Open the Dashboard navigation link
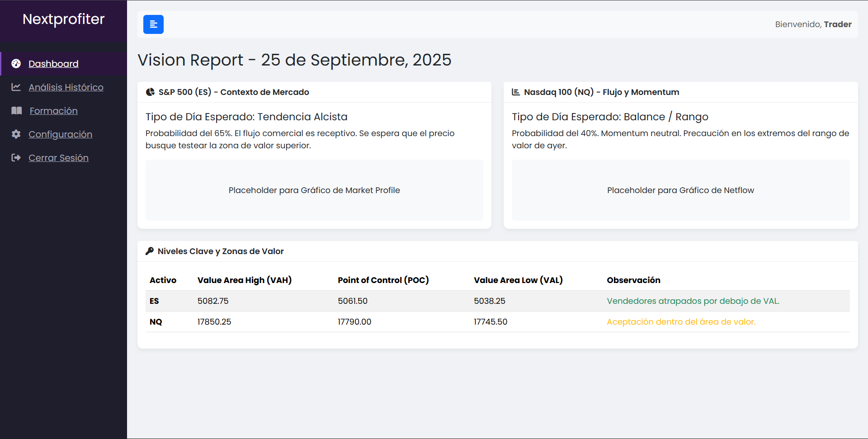Image resolution: width=868 pixels, height=439 pixels. click(53, 64)
